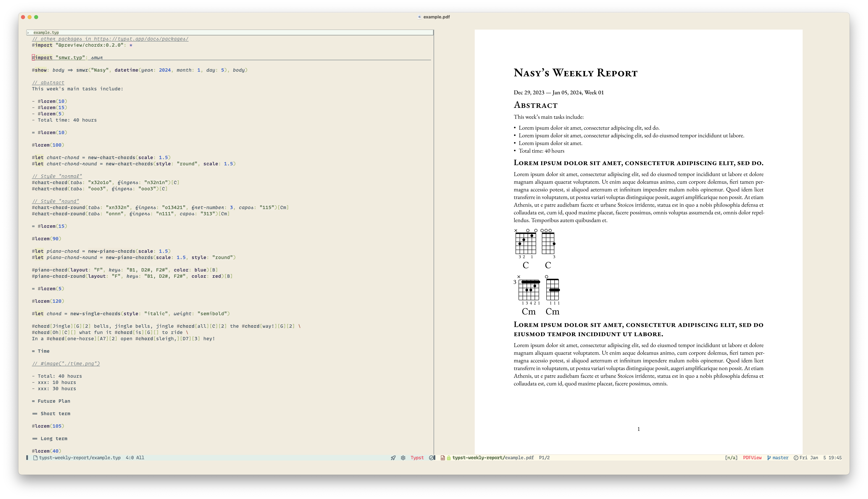Click the first C chord diagram
The width and height of the screenshot is (868, 499).
525,243
